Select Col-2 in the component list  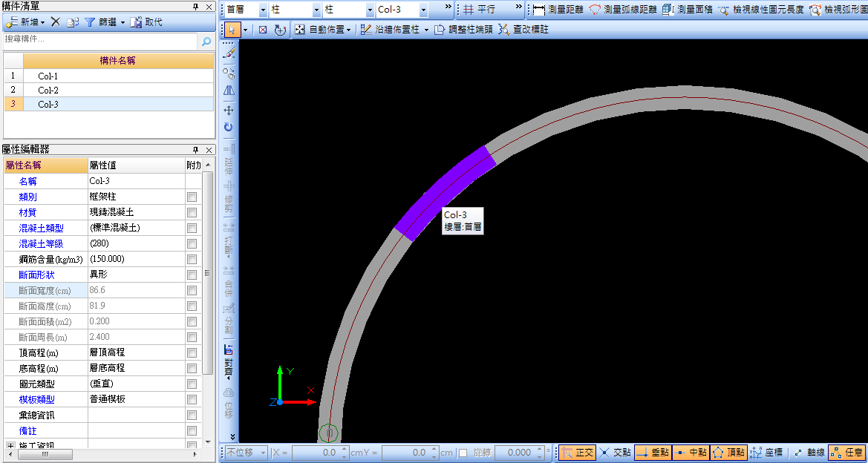click(118, 90)
